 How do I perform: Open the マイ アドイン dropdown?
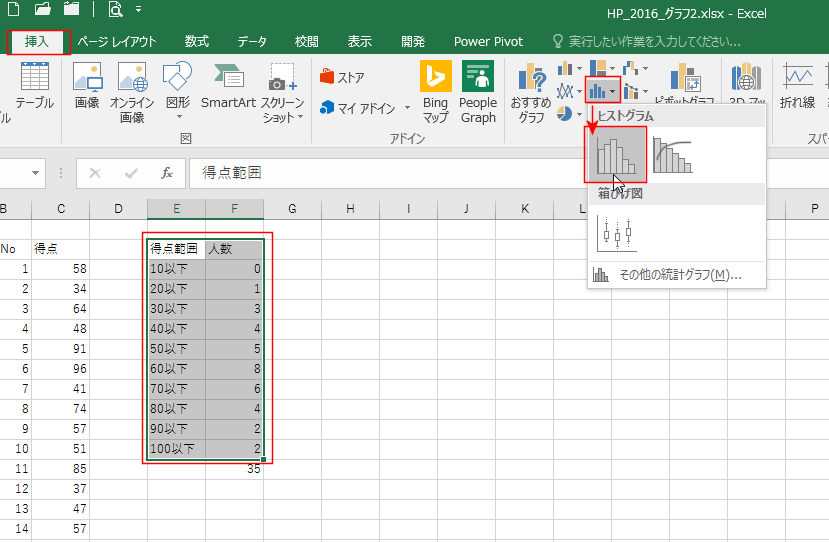click(x=366, y=107)
